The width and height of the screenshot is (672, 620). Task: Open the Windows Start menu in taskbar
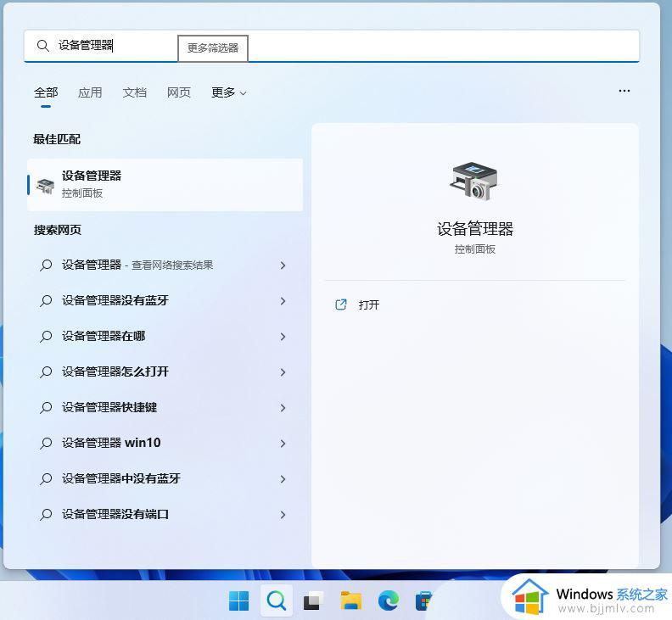click(x=238, y=600)
